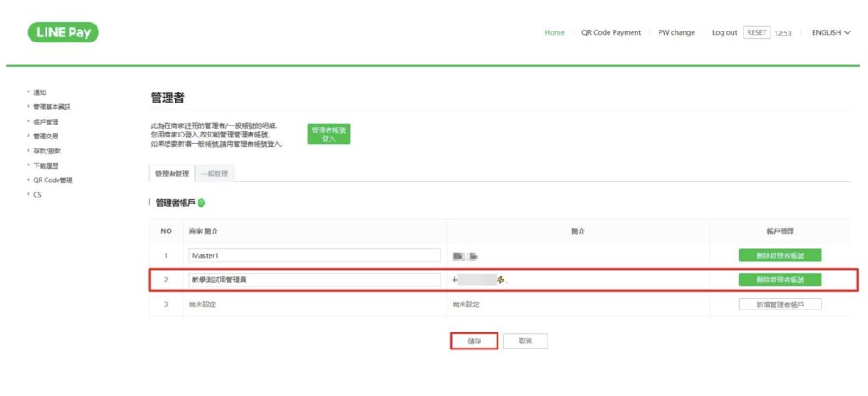Select the 管理者管理 tab
The image size is (868, 396).
click(172, 174)
